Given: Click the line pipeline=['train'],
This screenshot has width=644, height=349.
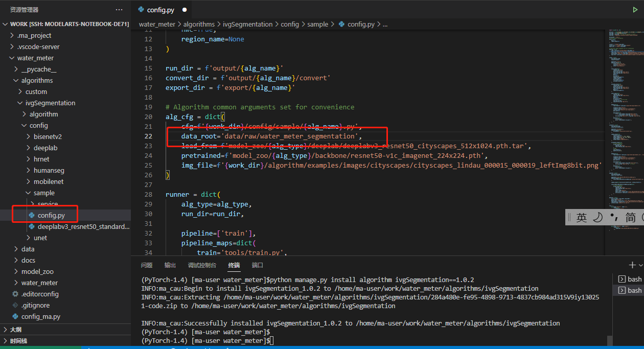Looking at the screenshot, I should pyautogui.click(x=219, y=234).
